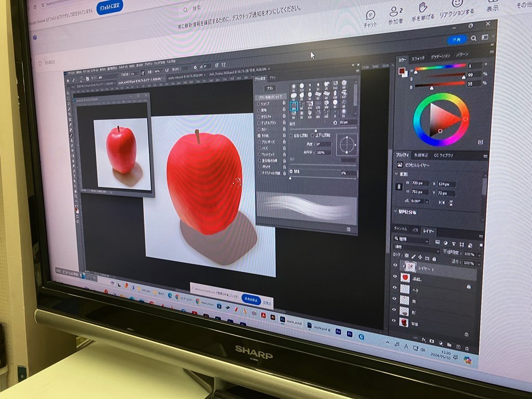Click the hue (H) slider

[x=440, y=67]
